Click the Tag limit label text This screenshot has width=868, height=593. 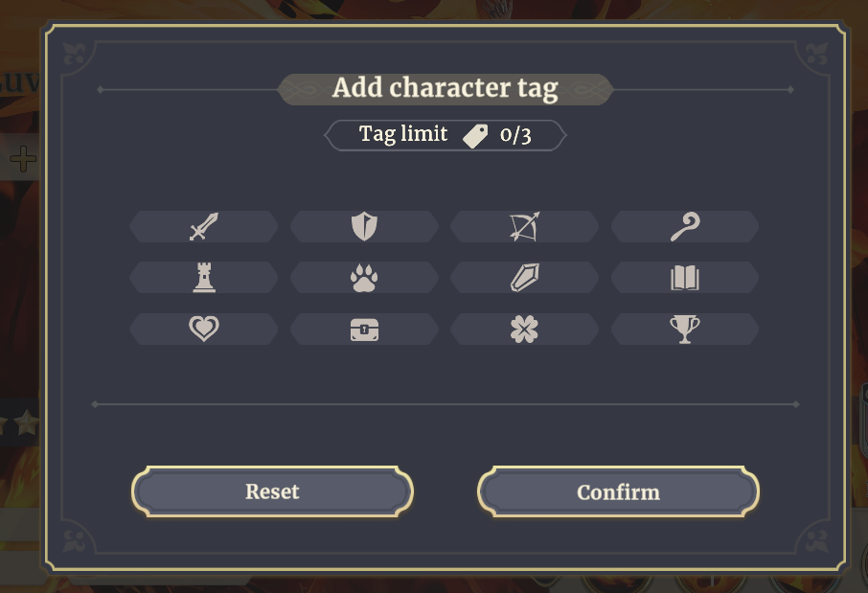[403, 134]
